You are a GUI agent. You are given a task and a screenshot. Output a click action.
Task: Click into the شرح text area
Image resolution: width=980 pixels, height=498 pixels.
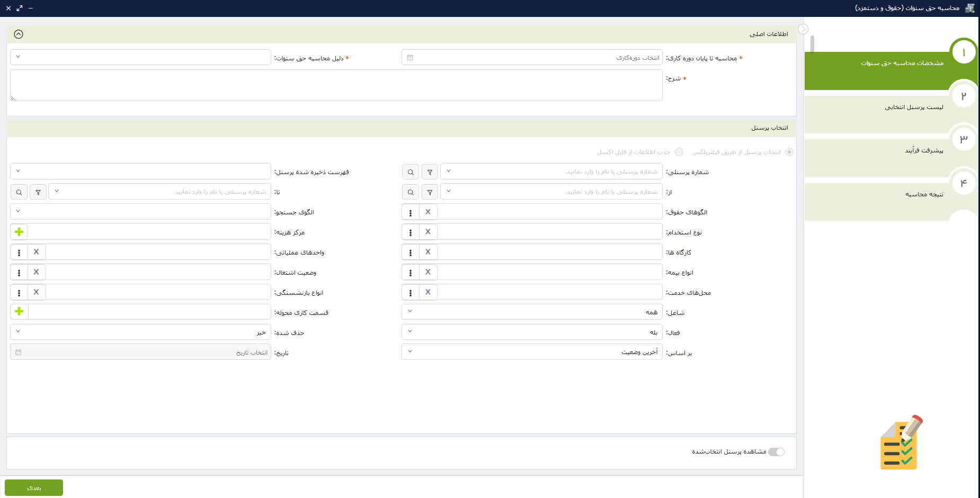pyautogui.click(x=336, y=85)
